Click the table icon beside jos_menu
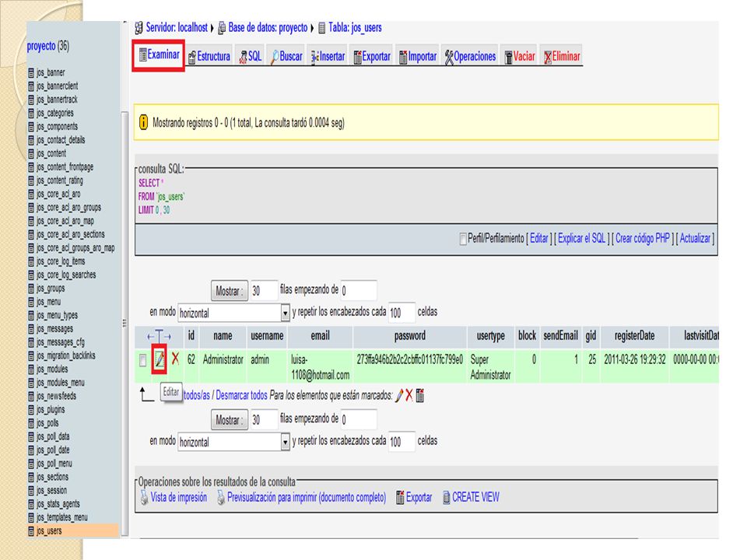Viewport: 747px width, 560px height. (31, 302)
